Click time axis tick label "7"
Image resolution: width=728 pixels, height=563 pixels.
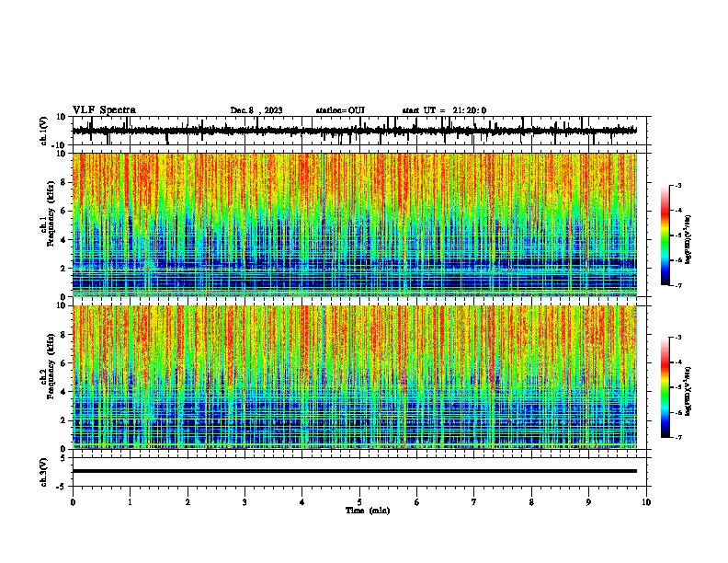click(474, 502)
